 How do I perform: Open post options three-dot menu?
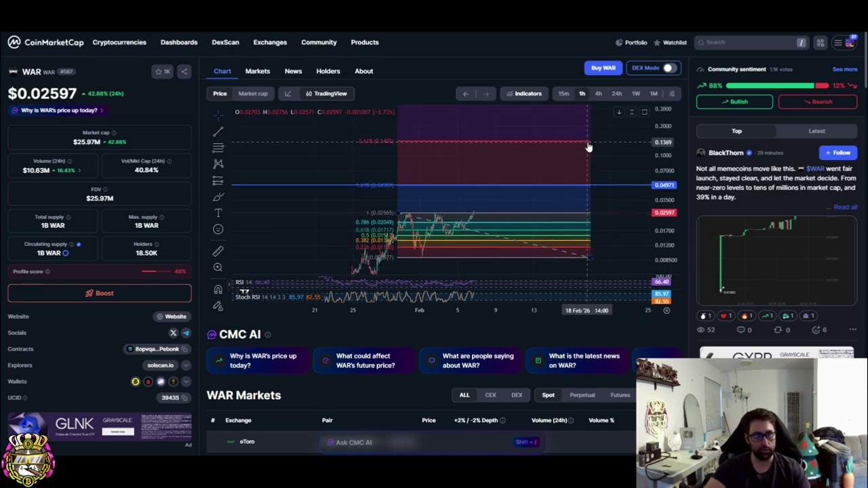(852, 330)
